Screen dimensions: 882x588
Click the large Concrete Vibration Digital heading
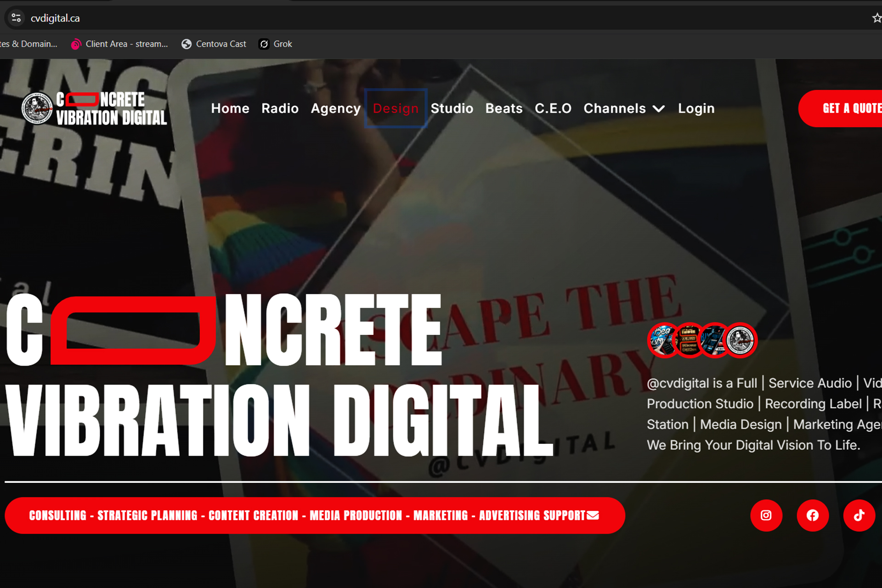pyautogui.click(x=279, y=375)
